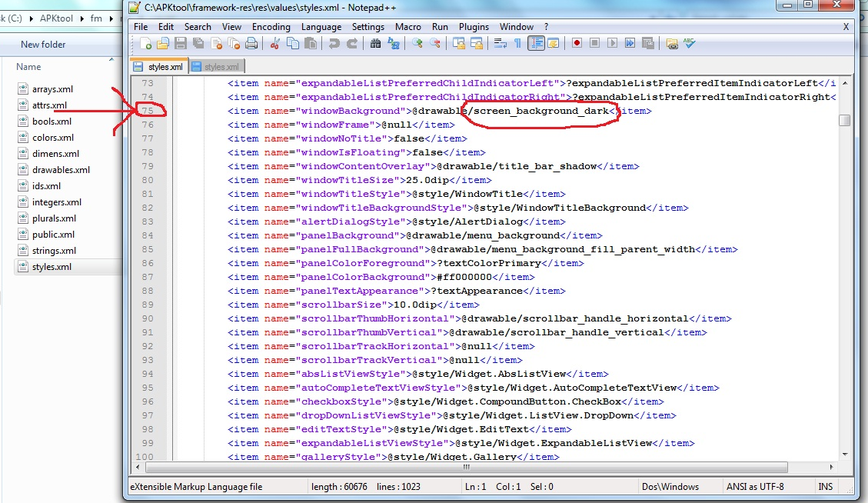
Task: Click the Copy toolbar icon
Action: click(293, 43)
